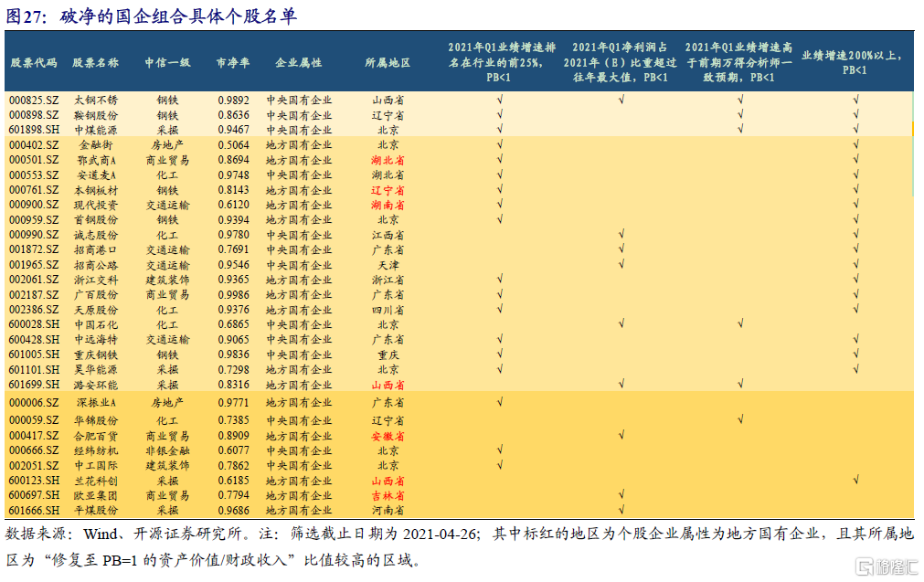Screen dimensions: 924x582
Task: Click stock name 中工国际
Action: coord(95,465)
